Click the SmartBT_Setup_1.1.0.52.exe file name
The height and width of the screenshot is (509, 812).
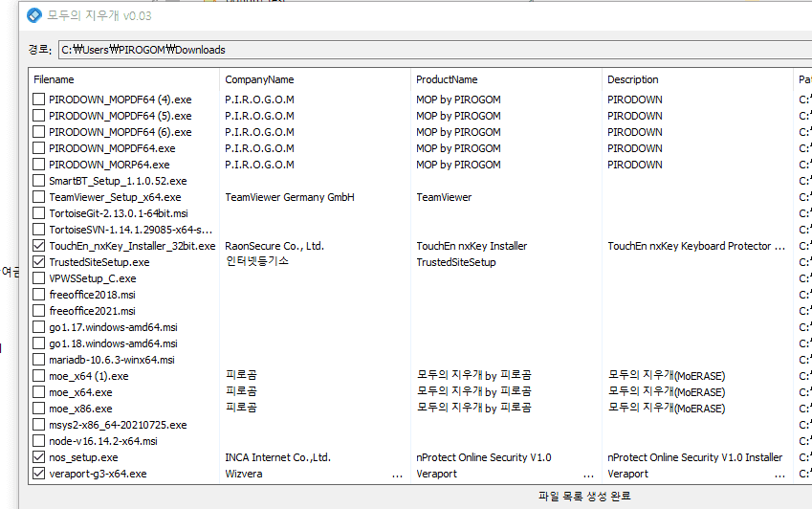coord(118,181)
